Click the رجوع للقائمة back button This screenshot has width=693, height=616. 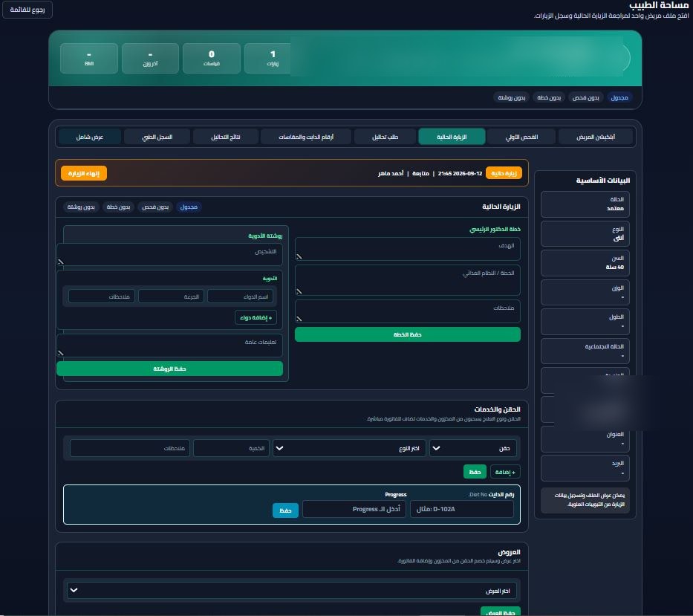[27, 10]
